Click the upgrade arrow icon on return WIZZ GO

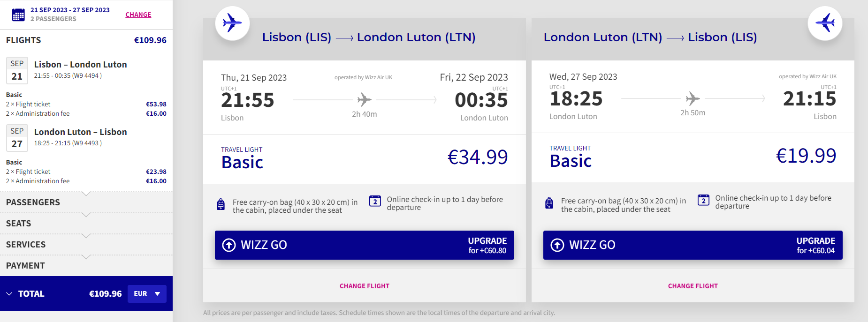(x=557, y=245)
